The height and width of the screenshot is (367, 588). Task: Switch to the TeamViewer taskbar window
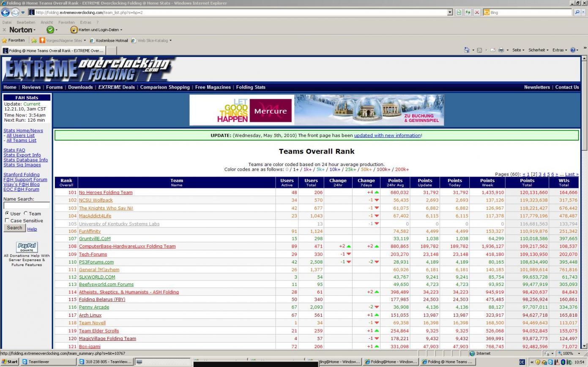(49, 362)
